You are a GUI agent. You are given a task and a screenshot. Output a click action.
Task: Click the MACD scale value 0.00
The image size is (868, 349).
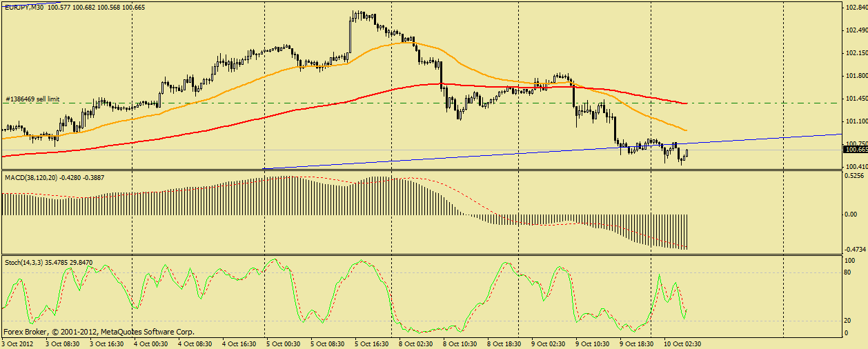[851, 215]
